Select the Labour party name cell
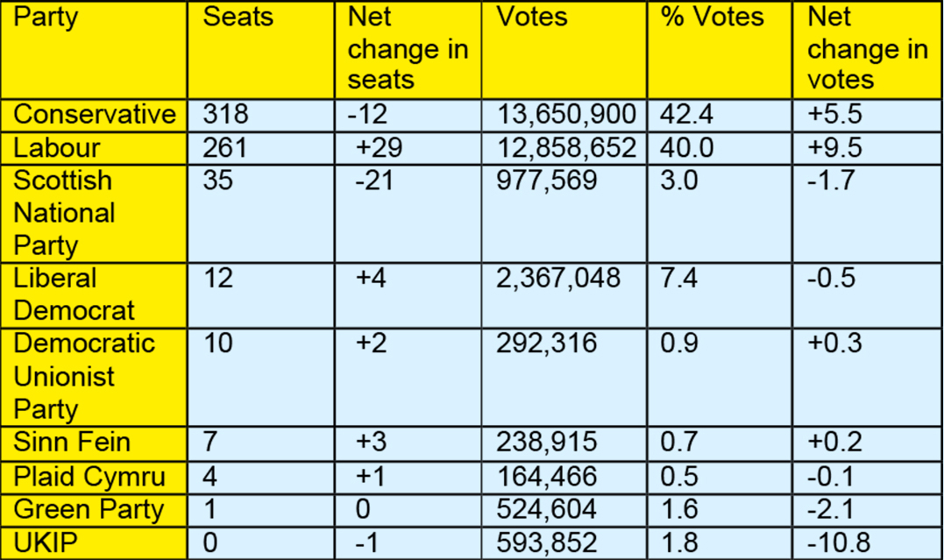Image resolution: width=944 pixels, height=560 pixels. tap(94, 148)
